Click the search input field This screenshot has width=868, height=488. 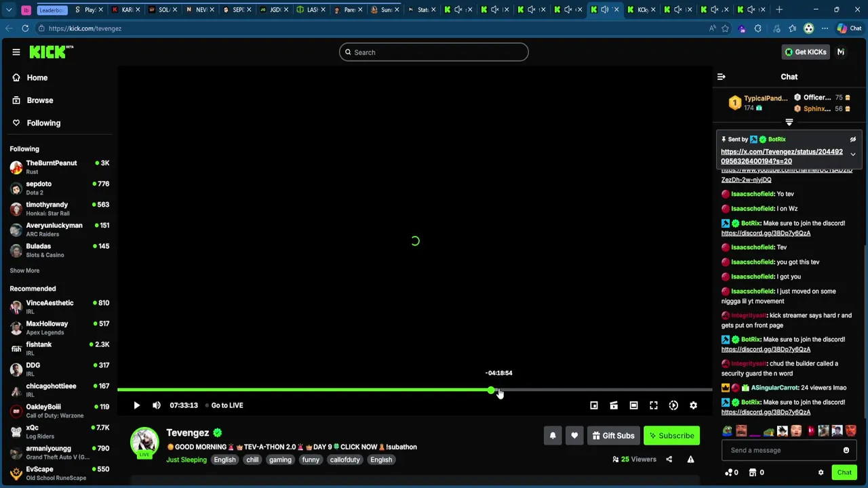(434, 52)
